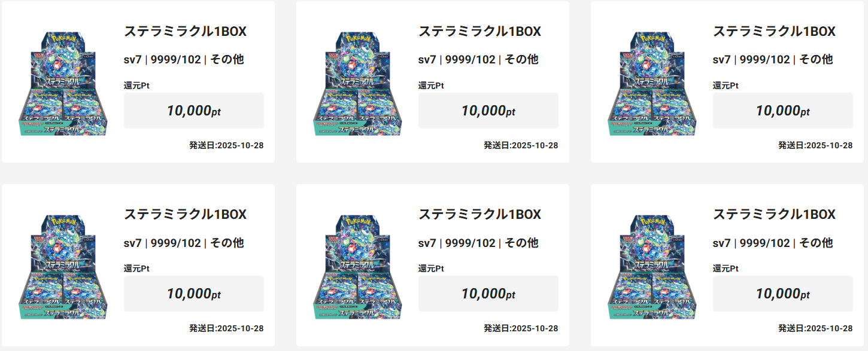Click the 発送日:2025-10-28 text in top-right card
The image size is (868, 351).
coord(815,145)
